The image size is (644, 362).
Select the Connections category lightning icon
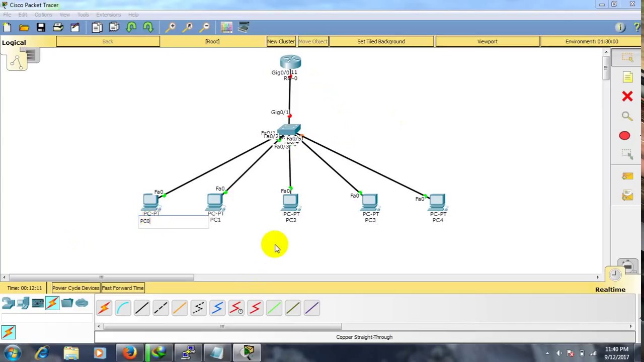[x=52, y=303]
